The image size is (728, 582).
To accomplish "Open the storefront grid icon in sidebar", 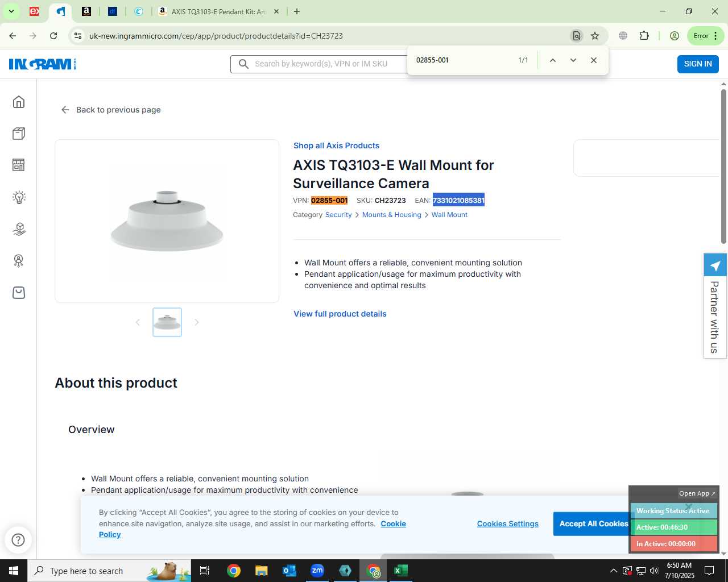I will click(x=19, y=165).
